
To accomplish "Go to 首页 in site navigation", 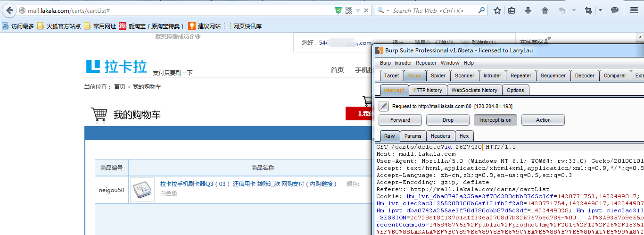I will (337, 70).
